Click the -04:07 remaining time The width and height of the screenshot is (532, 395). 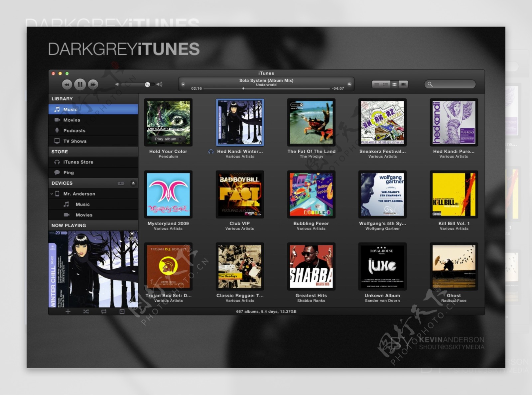[338, 89]
